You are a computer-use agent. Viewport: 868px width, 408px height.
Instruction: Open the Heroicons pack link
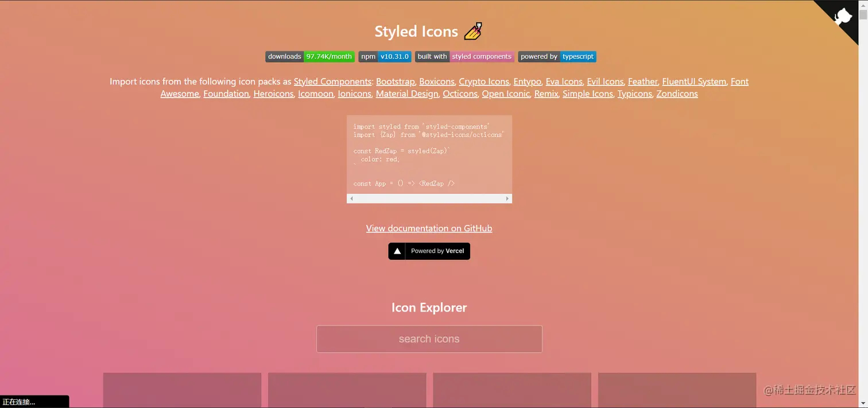coord(273,94)
